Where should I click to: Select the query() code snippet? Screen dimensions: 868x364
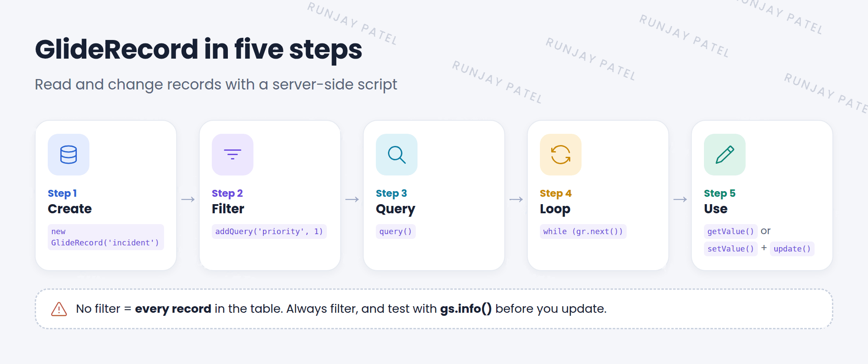395,232
